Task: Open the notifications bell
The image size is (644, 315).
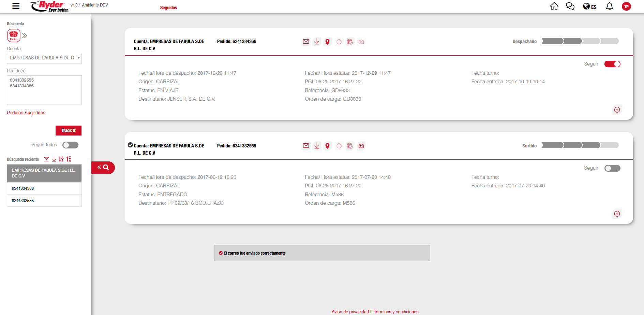Action: pos(609,6)
